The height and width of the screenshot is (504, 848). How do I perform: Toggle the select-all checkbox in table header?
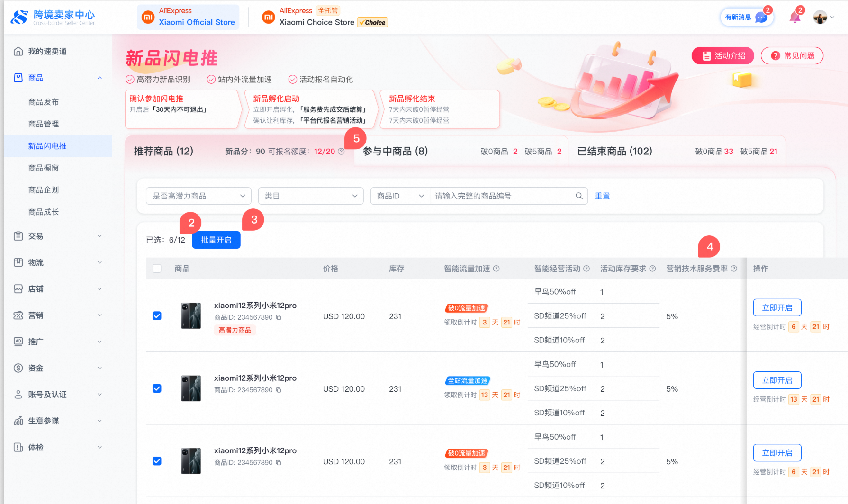[x=157, y=269]
